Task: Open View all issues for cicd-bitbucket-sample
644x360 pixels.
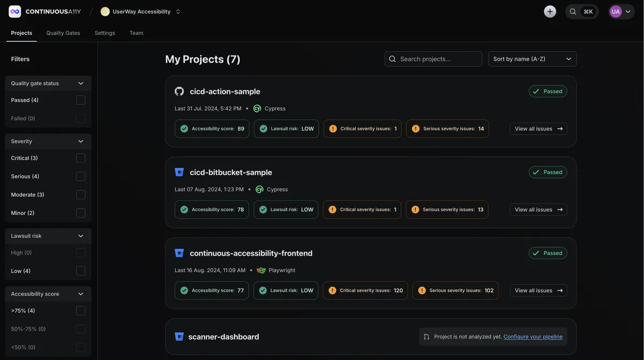Action: click(538, 210)
